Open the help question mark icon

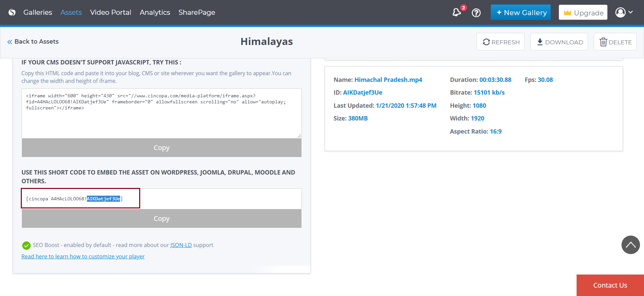tap(476, 13)
